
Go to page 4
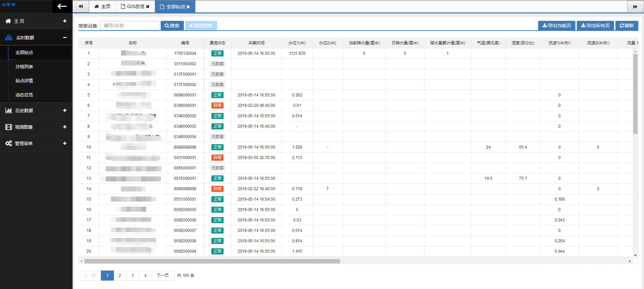click(x=145, y=275)
